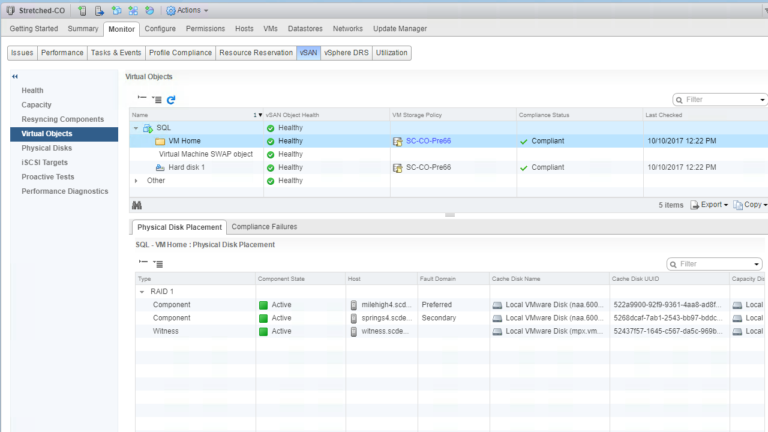The height and width of the screenshot is (432, 768).
Task: Collapse the RAID 1 group
Action: 142,292
